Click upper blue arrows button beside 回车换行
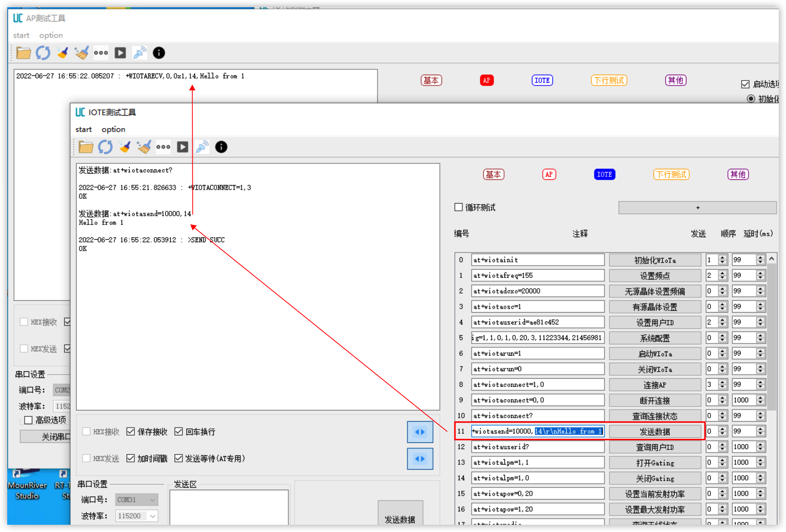 [x=420, y=432]
